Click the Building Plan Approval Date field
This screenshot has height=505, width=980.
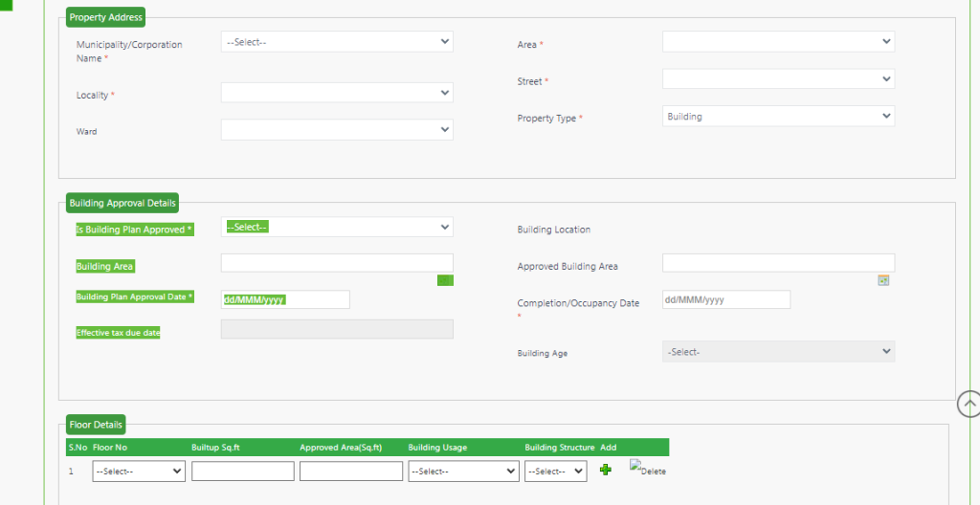285,299
